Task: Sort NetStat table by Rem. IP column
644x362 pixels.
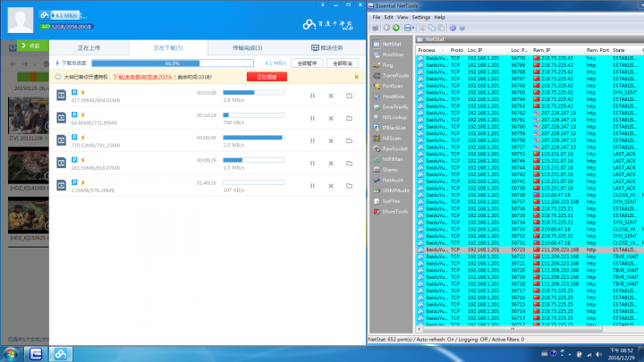Action: (x=557, y=50)
